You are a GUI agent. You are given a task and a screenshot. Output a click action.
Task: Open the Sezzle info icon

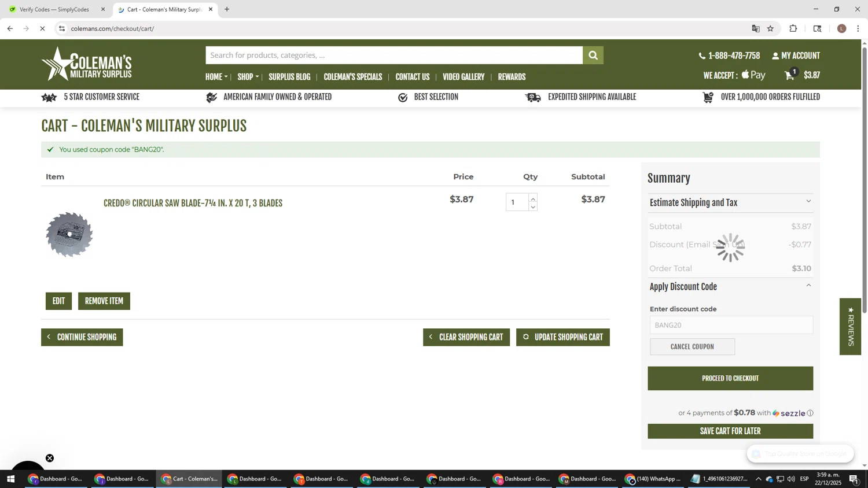tap(810, 413)
